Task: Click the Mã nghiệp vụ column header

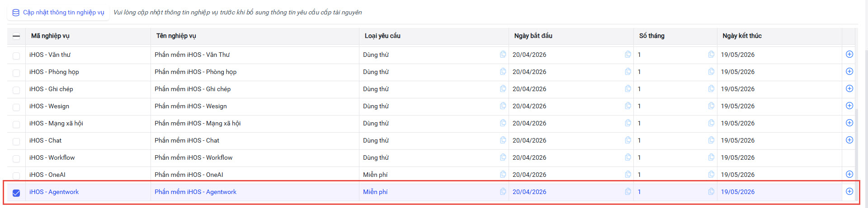Action: pyautogui.click(x=88, y=36)
